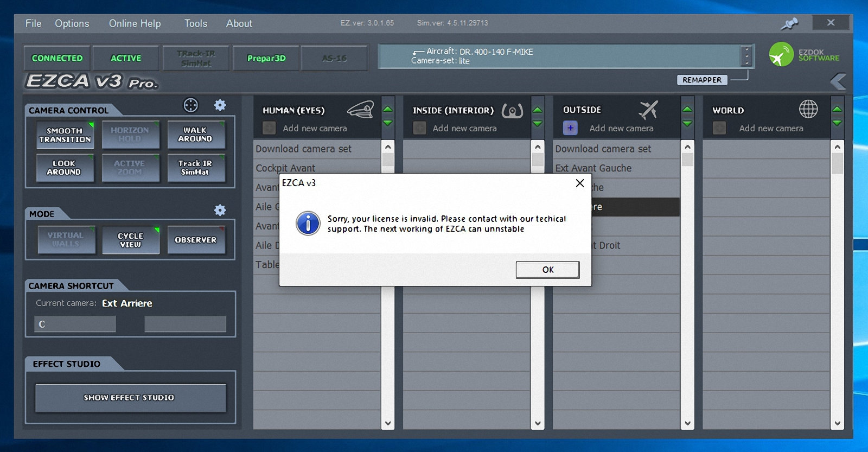This screenshot has width=868, height=452.
Task: Open the Tools menu
Action: pyautogui.click(x=195, y=23)
